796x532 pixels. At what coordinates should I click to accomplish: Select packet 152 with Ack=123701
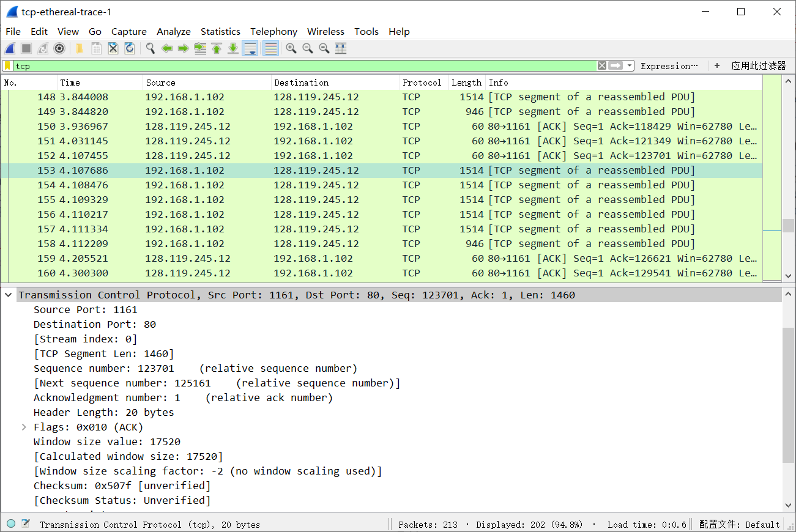(x=382, y=155)
